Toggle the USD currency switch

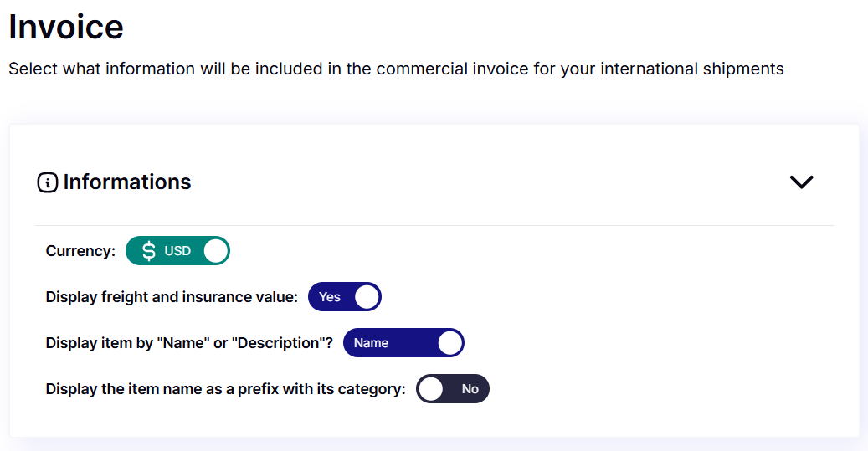tap(177, 251)
